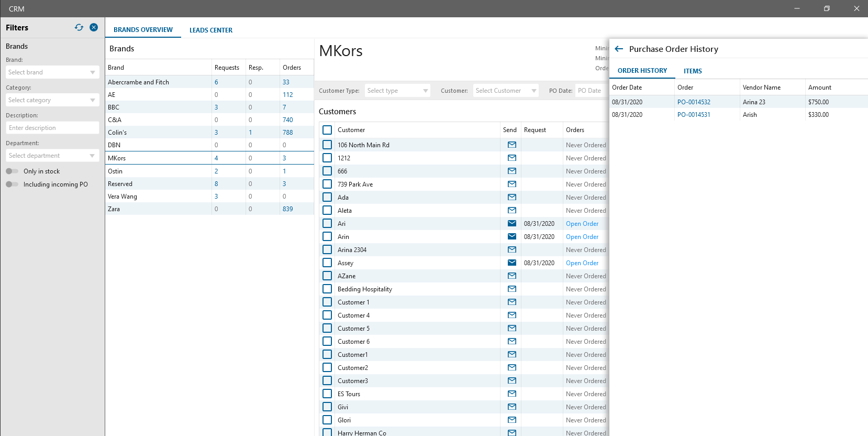The height and width of the screenshot is (436, 868).
Task: Click the 740 orders count for C&A
Action: 288,120
